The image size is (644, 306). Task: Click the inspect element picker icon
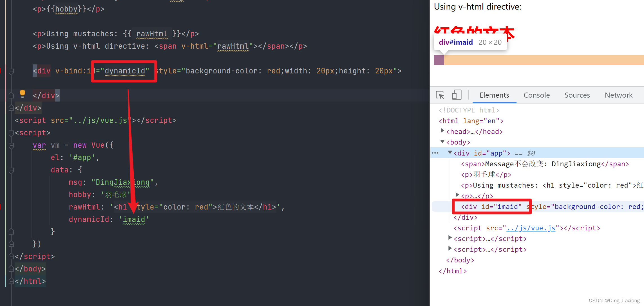click(440, 95)
